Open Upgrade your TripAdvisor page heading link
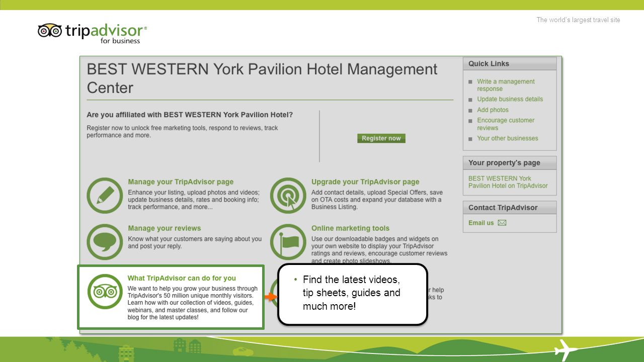Viewport: 644px width, 362px height. (365, 182)
